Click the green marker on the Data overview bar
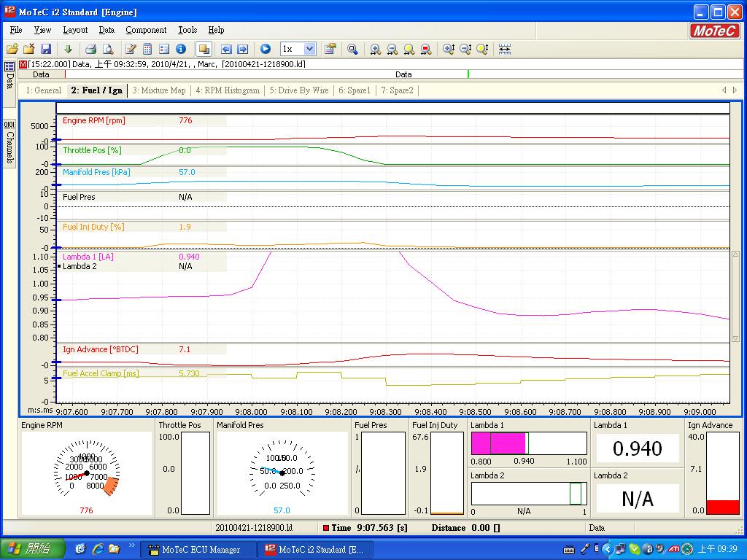This screenshot has width=747, height=560. coord(468,74)
